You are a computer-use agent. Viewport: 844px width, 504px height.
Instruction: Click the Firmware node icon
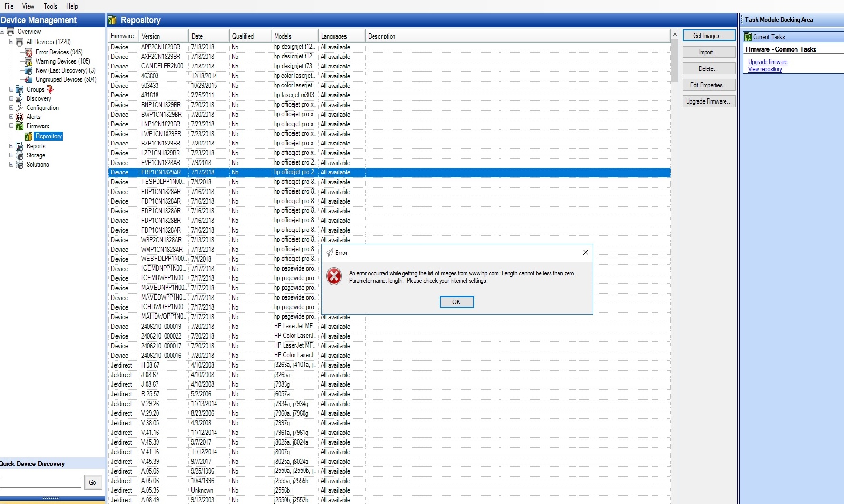click(x=20, y=126)
